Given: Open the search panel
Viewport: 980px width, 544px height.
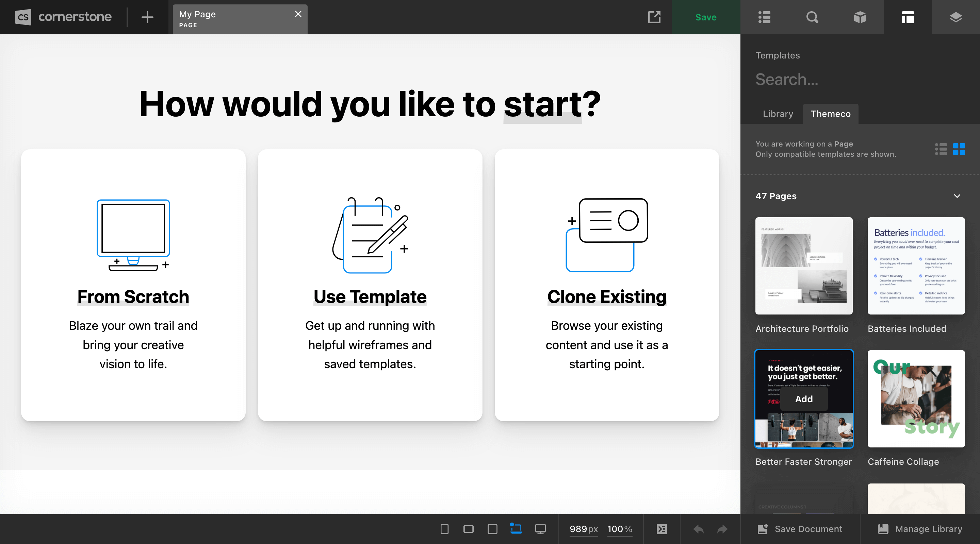Looking at the screenshot, I should click(812, 17).
